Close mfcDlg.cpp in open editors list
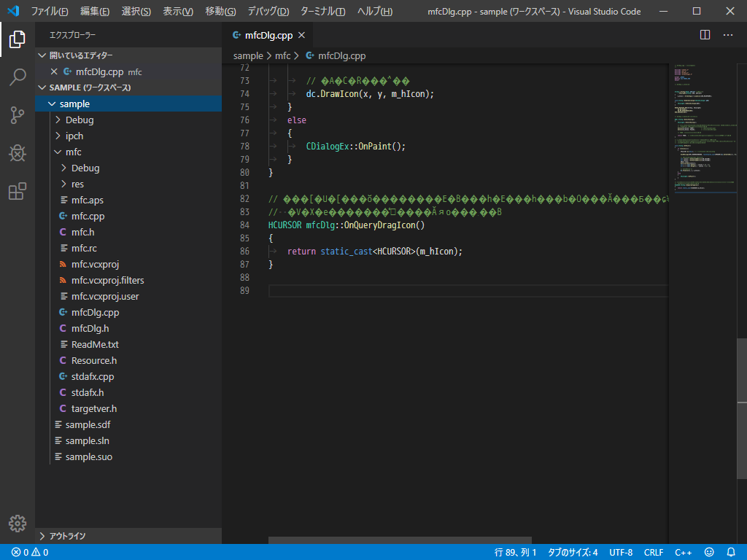Viewport: 747px width, 560px height. coord(53,71)
